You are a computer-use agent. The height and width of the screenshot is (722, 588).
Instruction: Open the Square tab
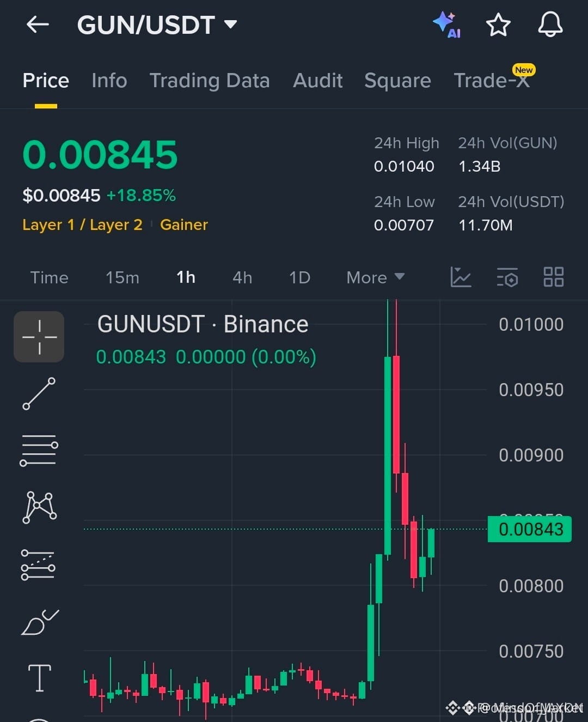pos(397,81)
